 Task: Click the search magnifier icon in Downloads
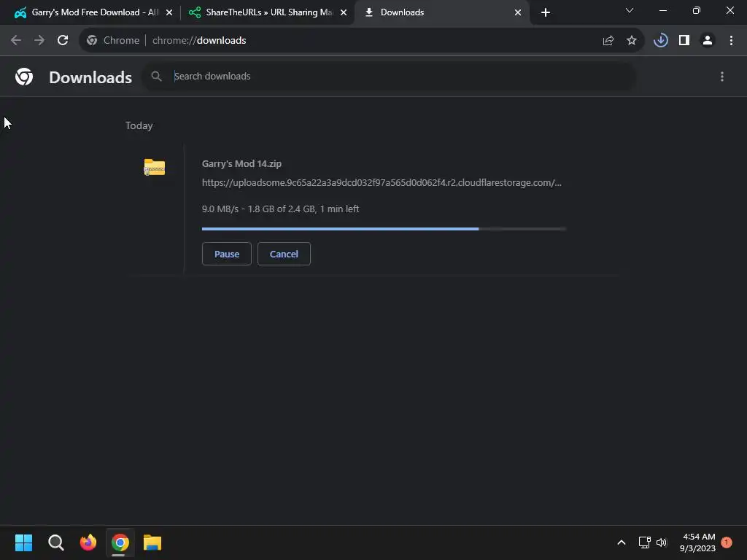[156, 76]
